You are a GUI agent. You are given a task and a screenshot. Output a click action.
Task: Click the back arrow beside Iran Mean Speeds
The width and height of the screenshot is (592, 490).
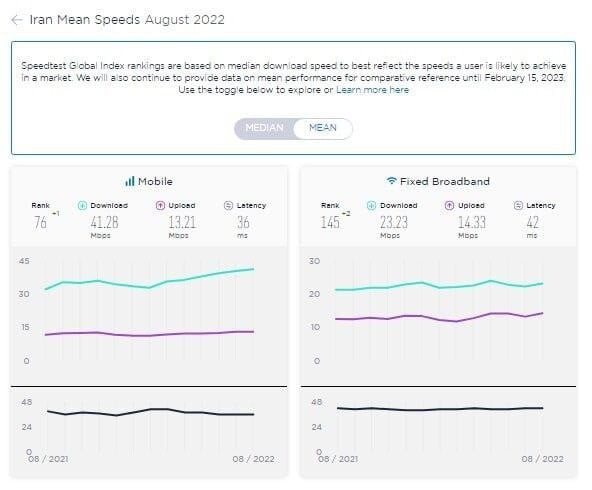click(x=17, y=20)
